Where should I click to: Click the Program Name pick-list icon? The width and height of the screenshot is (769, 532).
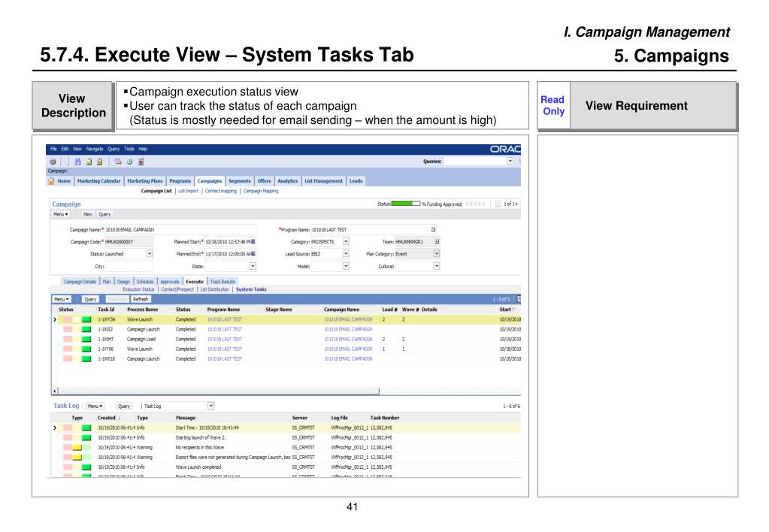coord(434,228)
